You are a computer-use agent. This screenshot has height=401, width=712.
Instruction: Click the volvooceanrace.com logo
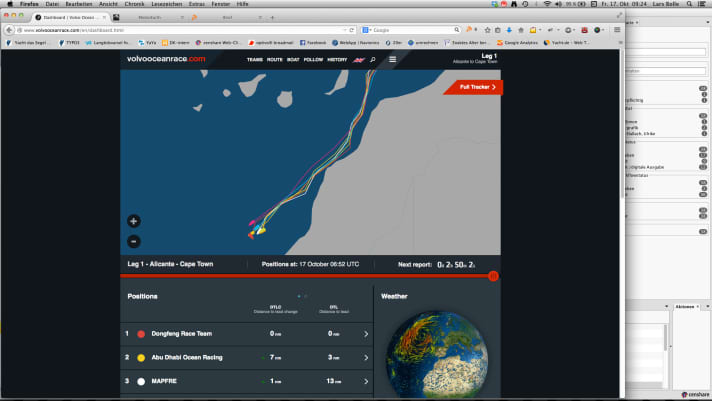point(166,59)
